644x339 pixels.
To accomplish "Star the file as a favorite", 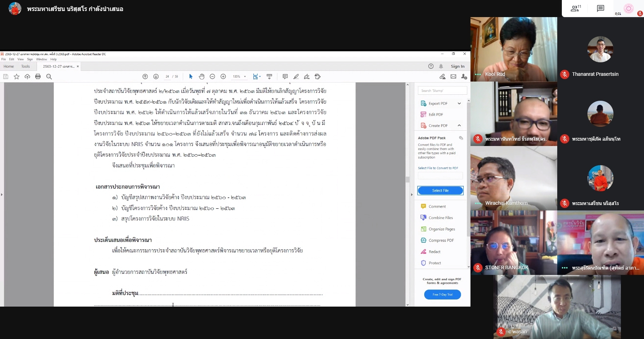I will (16, 77).
